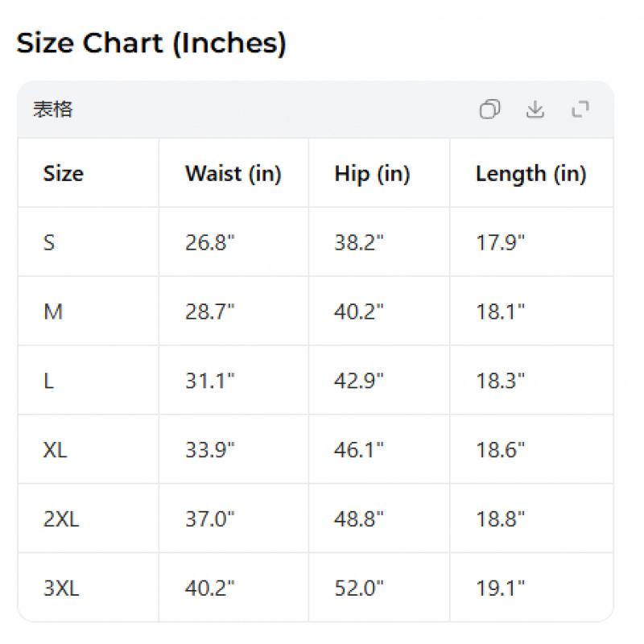Select the Hip (in) column header

click(371, 174)
